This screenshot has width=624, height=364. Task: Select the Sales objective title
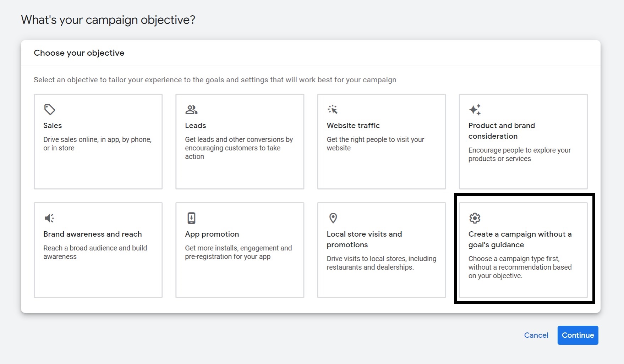point(53,126)
